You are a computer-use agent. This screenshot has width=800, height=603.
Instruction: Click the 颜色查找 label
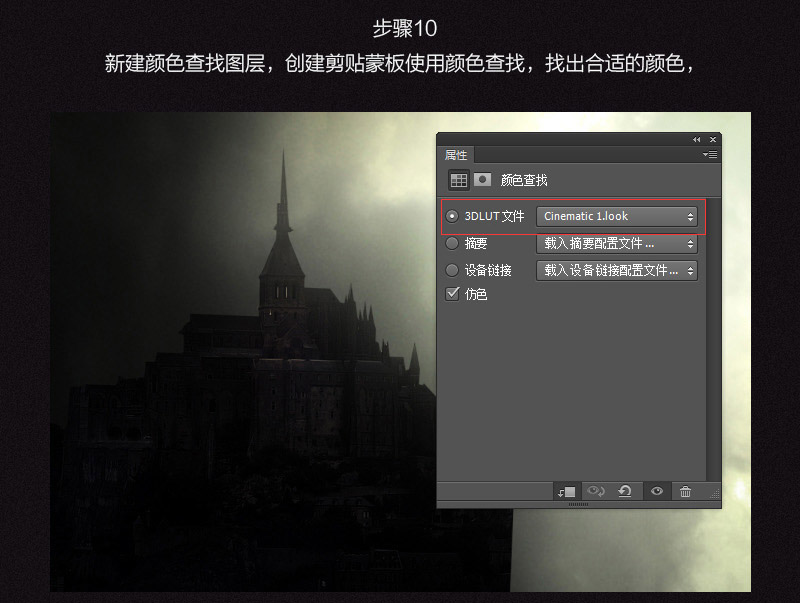tap(524, 180)
